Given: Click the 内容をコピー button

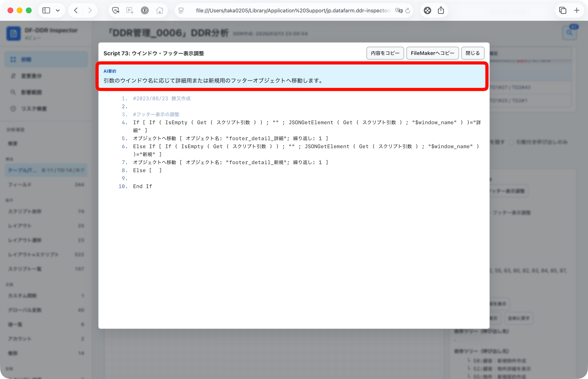Looking at the screenshot, I should tap(385, 53).
